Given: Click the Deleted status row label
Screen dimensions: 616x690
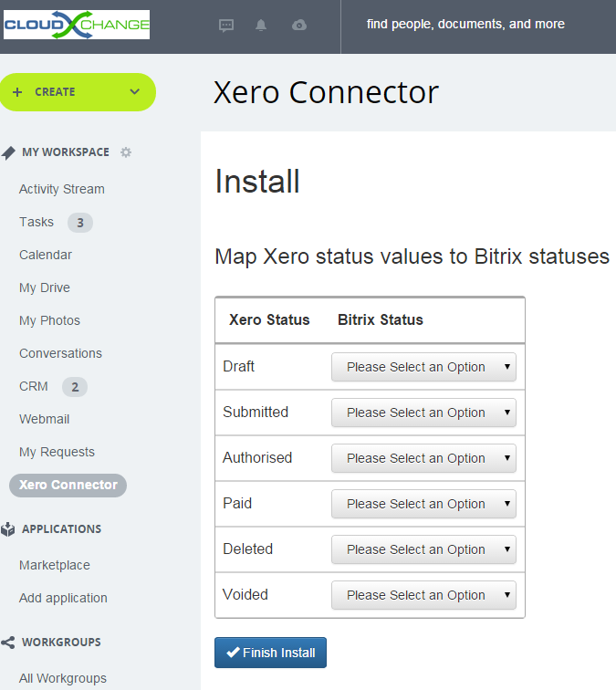Looking at the screenshot, I should click(x=247, y=549).
